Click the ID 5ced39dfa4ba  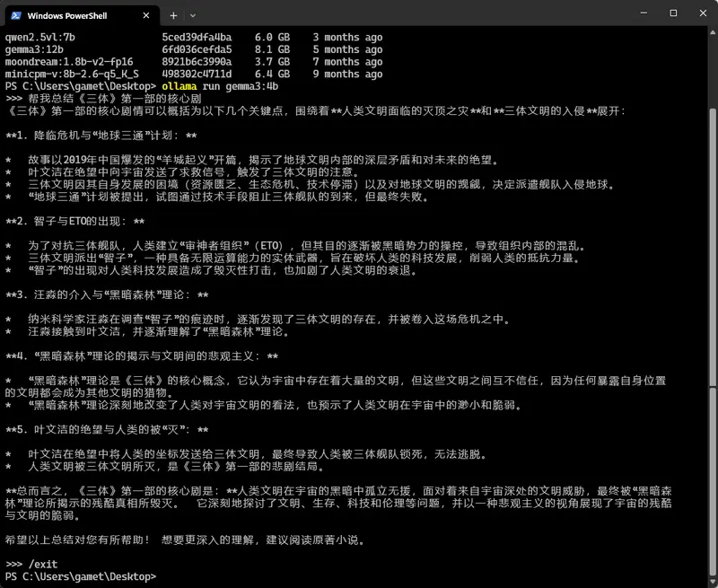197,37
